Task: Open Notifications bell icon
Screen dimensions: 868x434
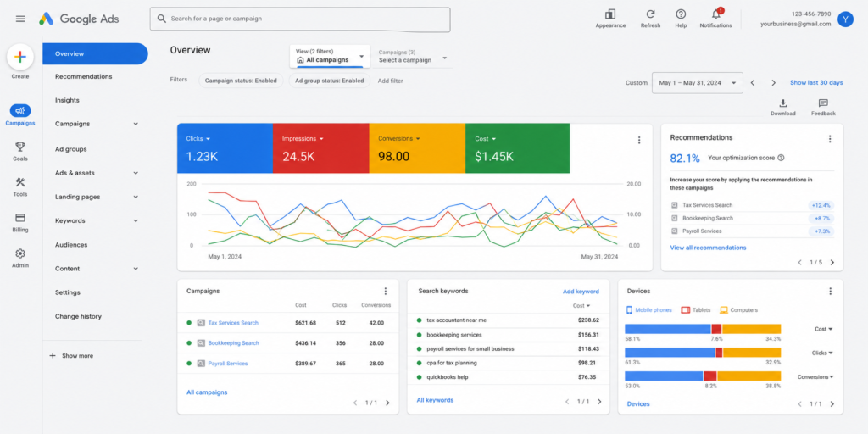Action: pyautogui.click(x=715, y=14)
